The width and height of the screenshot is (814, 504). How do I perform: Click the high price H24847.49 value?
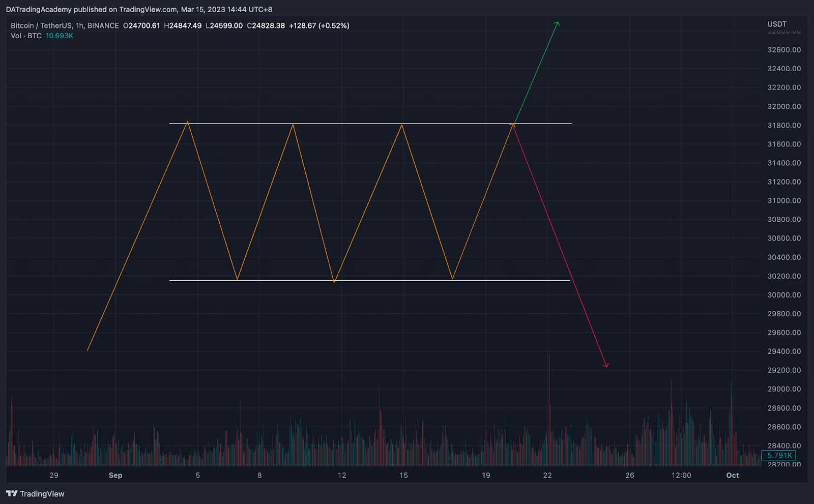click(183, 25)
